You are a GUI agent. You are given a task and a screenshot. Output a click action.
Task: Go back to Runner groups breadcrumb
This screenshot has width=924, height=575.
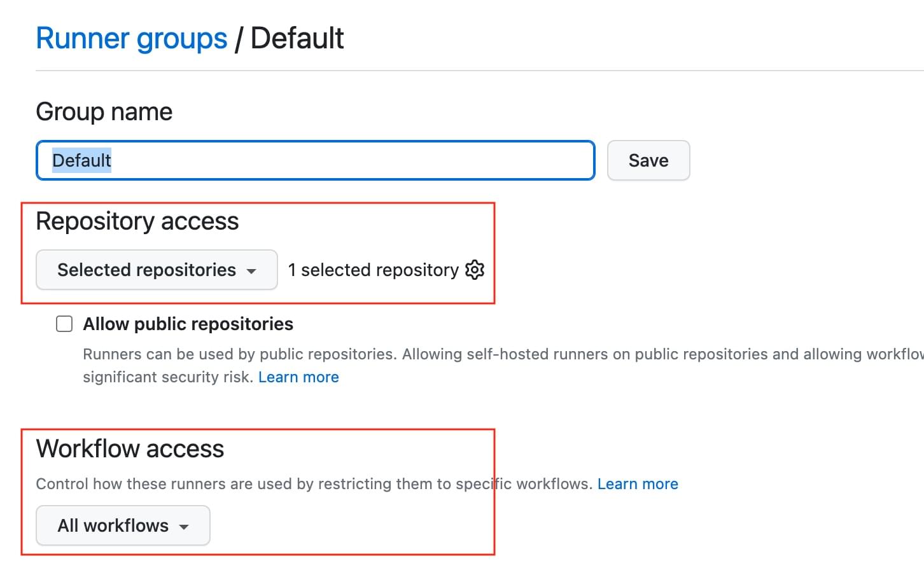click(x=131, y=38)
